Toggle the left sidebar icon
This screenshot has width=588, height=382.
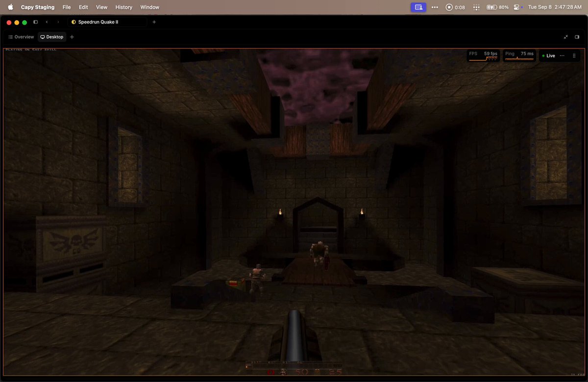click(x=35, y=22)
